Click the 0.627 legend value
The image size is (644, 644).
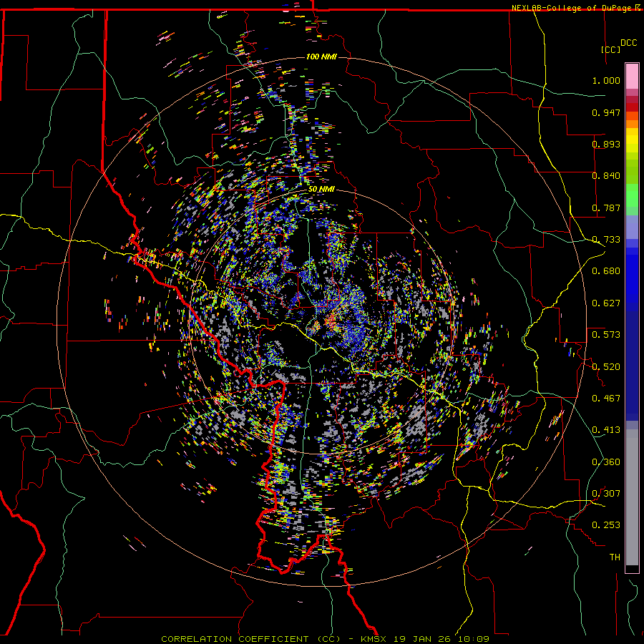(x=606, y=303)
